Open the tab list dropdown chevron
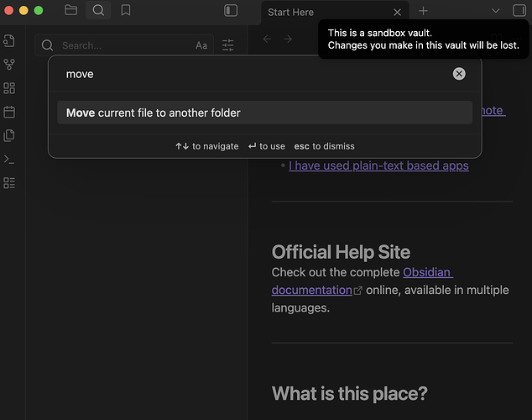The image size is (532, 420). (495, 11)
